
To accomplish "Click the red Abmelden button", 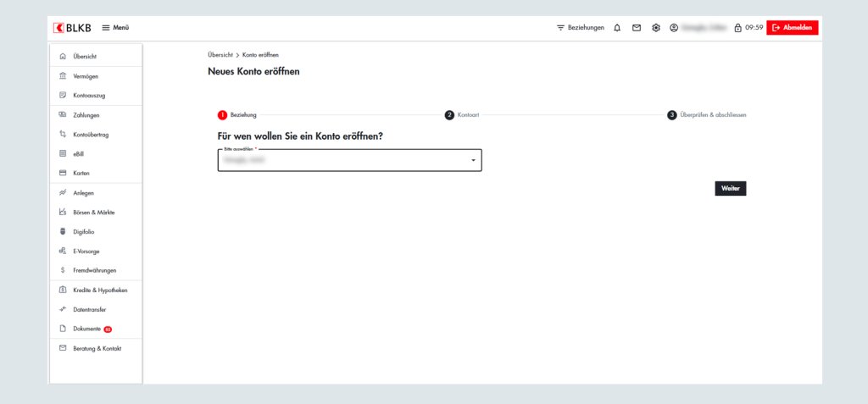I will click(793, 28).
